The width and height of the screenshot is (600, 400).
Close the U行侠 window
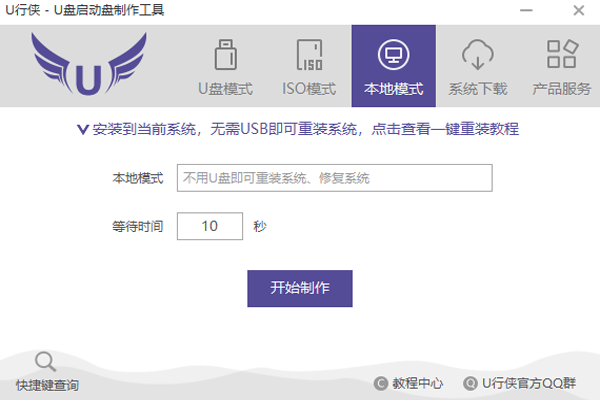[581, 11]
